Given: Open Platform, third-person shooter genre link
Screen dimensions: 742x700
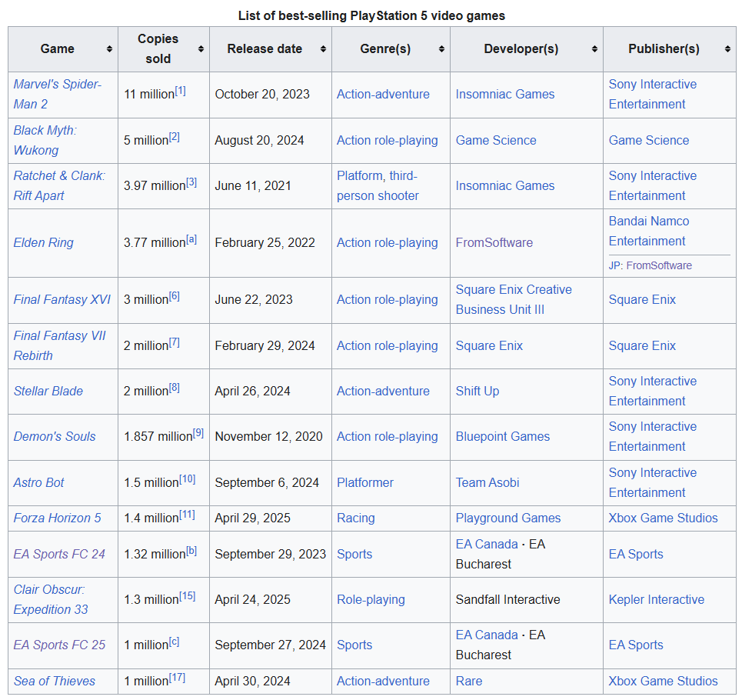Looking at the screenshot, I should tap(378, 185).
